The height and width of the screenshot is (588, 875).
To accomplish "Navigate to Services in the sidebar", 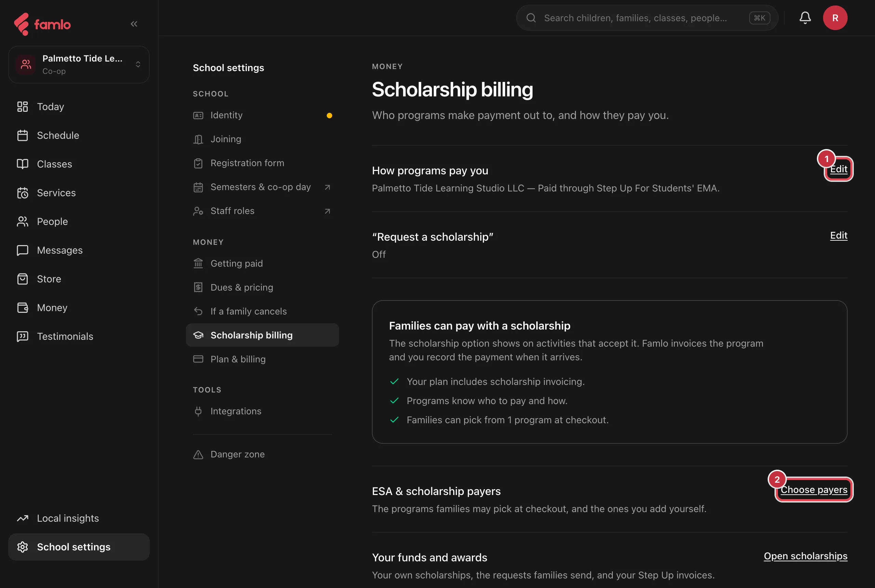I will 79,193.
